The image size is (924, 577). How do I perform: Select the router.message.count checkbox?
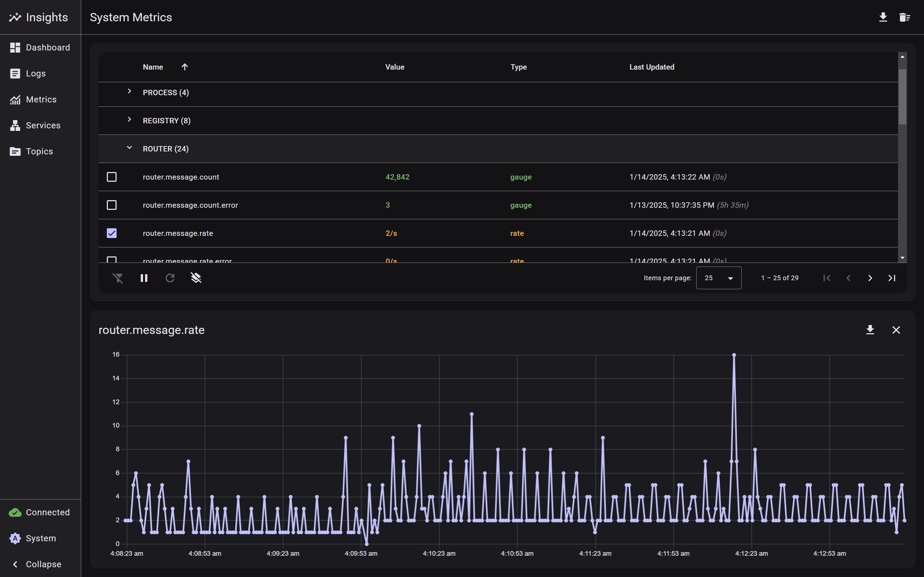[111, 177]
